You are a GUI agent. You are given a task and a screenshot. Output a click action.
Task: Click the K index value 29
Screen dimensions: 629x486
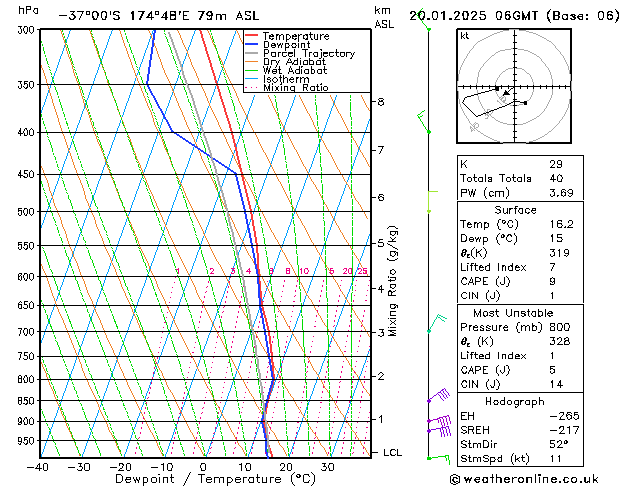[x=556, y=164]
